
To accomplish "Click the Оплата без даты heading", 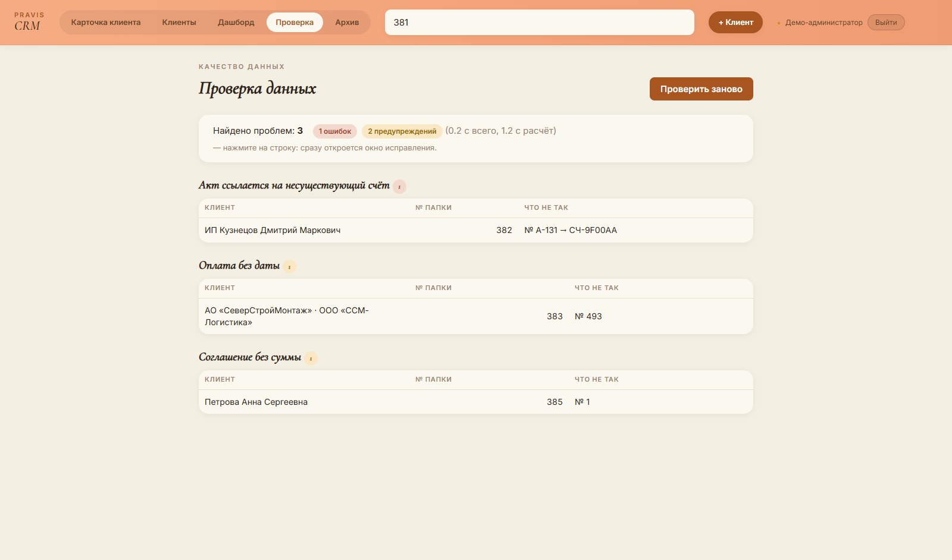I will 239,265.
